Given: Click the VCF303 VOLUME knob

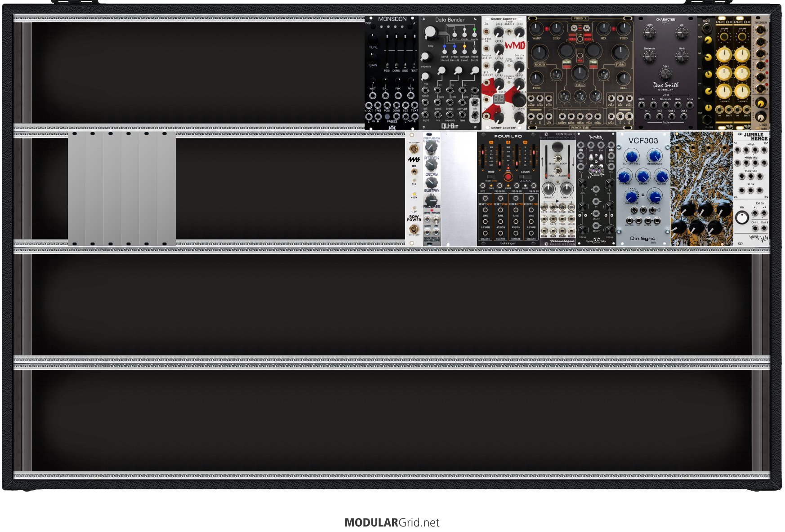Looking at the screenshot, I should pos(655,196).
